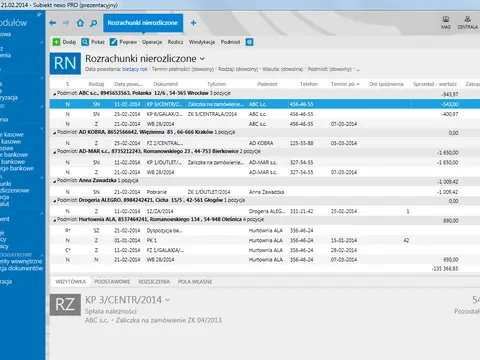Select the Pobranie row of Anna Zawadzka
Screen dimensions: 480x360
tap(265, 192)
